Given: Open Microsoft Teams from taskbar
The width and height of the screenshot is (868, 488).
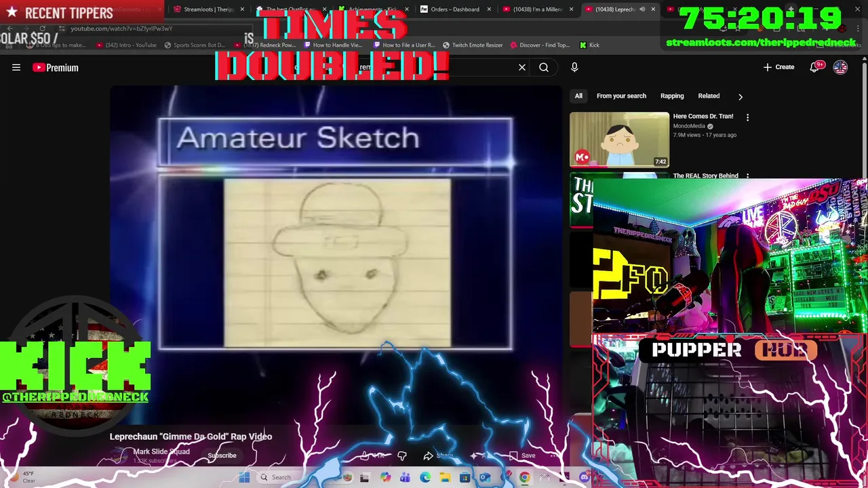Looking at the screenshot, I should [405, 477].
